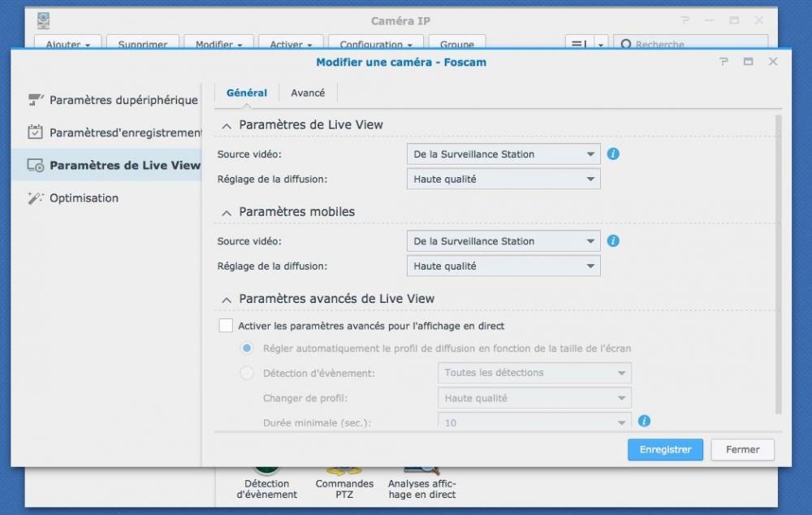Select automatic streaming profile radio button

coord(247,348)
